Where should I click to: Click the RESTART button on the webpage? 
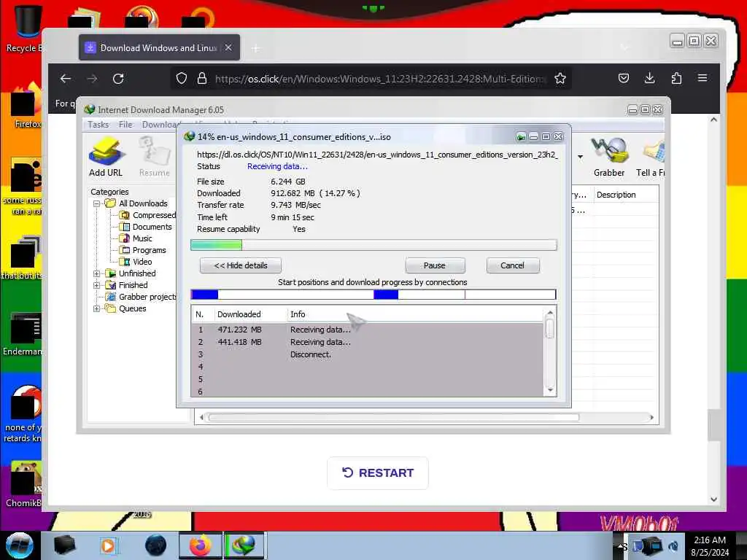coord(378,472)
